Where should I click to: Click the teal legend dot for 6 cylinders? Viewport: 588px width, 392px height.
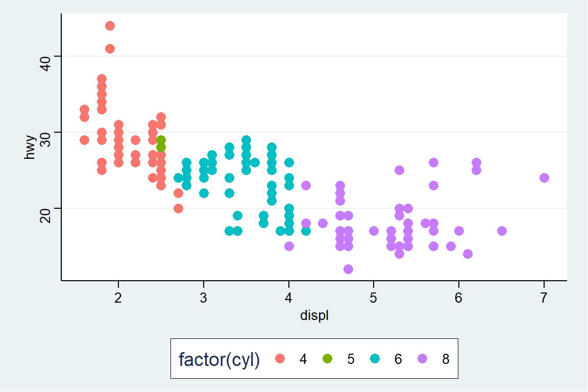(375, 359)
